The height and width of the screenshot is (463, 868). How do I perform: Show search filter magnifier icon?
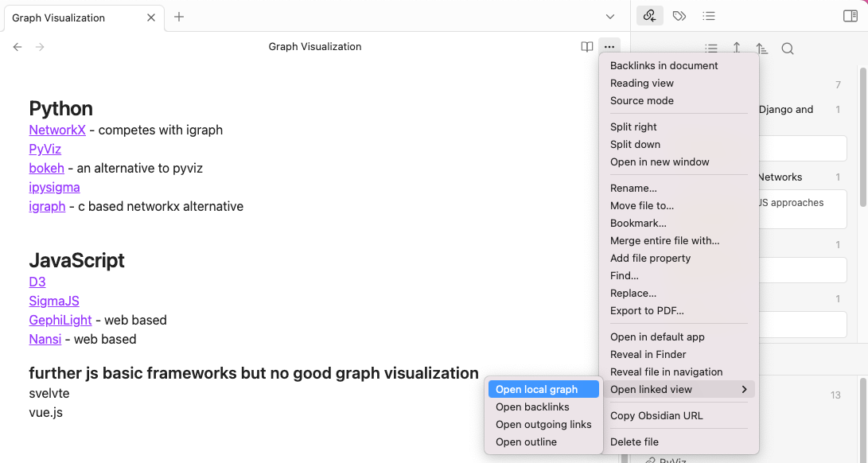[787, 49]
